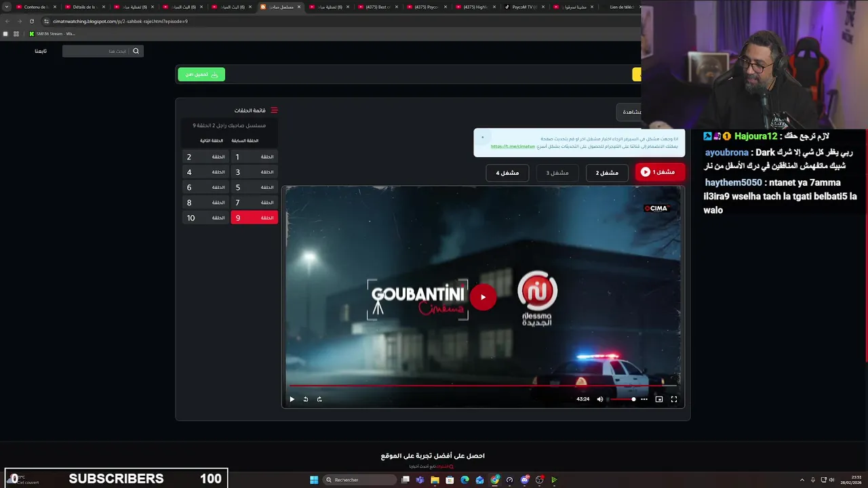The image size is (868, 488).
Task: Play the video using the center red button
Action: 483,297
